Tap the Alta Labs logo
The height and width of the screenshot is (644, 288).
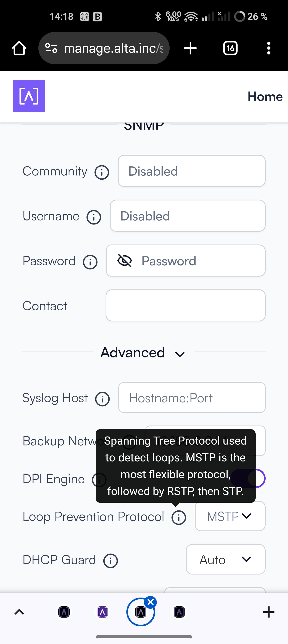(29, 96)
